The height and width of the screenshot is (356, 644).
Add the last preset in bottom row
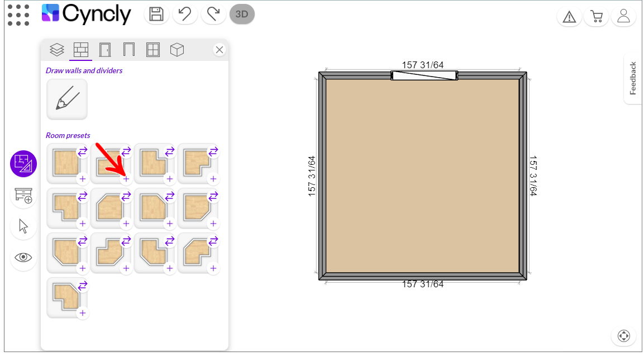(83, 314)
